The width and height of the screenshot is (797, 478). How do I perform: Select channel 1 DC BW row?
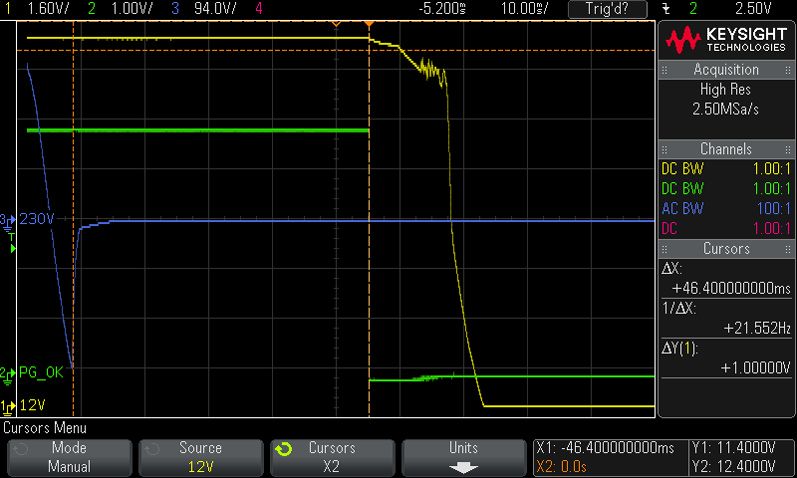(726, 169)
